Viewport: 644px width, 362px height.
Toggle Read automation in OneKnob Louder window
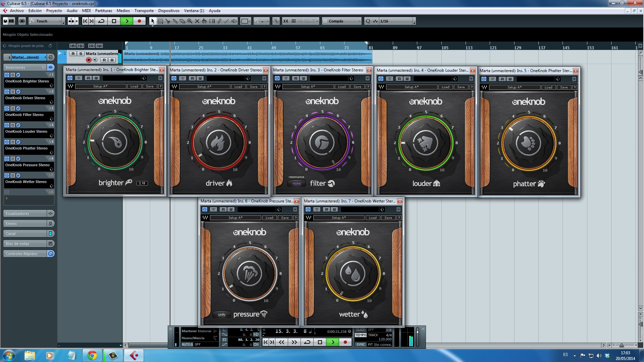[x=399, y=79]
